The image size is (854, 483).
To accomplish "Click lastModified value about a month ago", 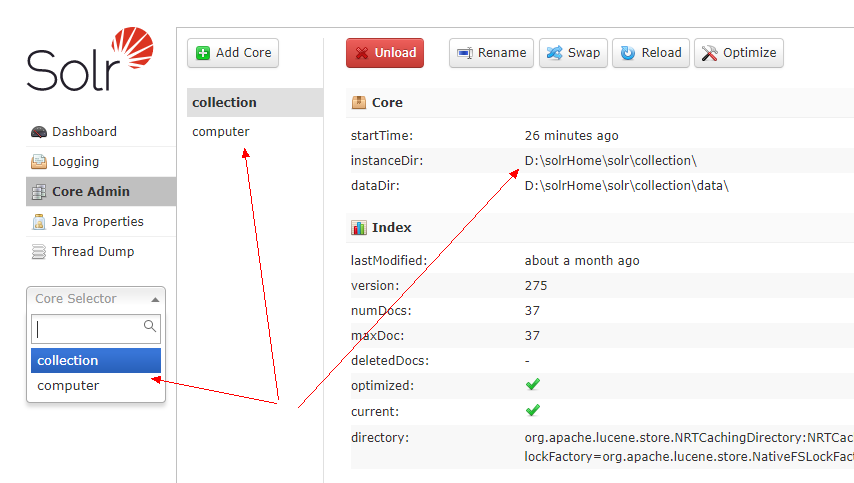I will pyautogui.click(x=582, y=261).
